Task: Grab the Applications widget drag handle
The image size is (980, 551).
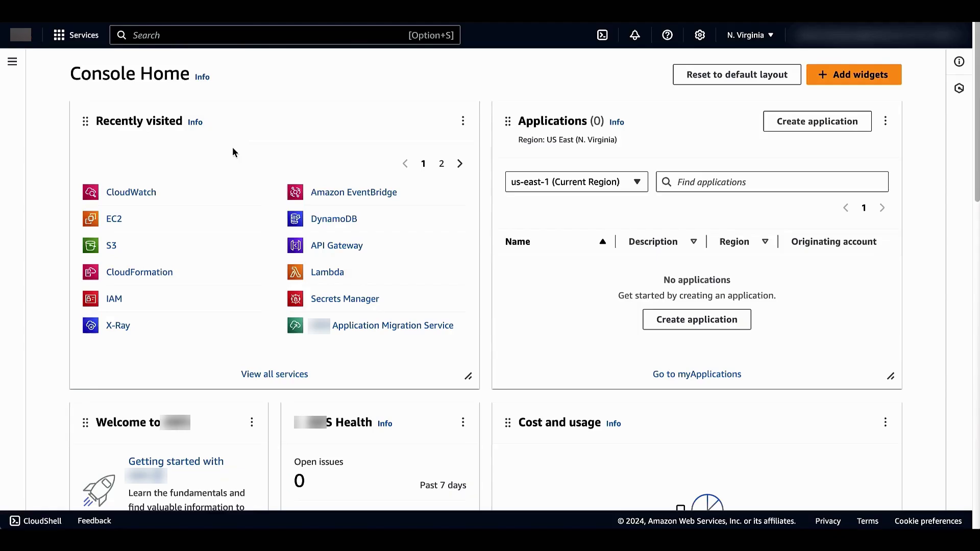Action: click(x=507, y=121)
